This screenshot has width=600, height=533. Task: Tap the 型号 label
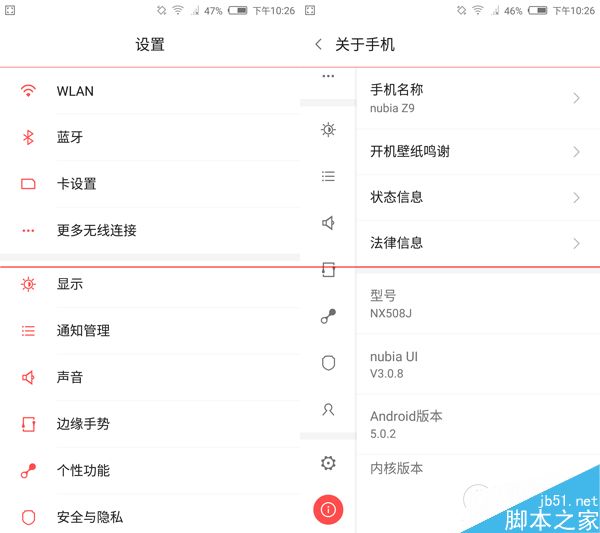pyautogui.click(x=383, y=295)
